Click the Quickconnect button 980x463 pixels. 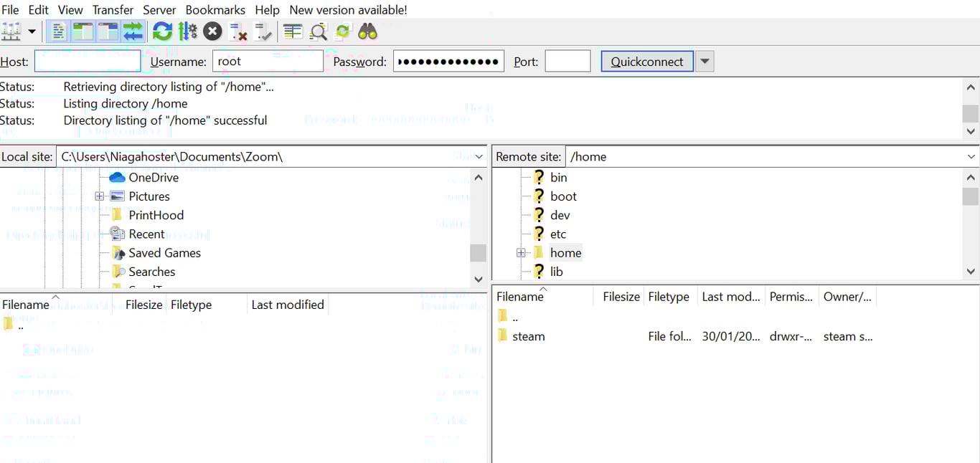click(x=646, y=61)
